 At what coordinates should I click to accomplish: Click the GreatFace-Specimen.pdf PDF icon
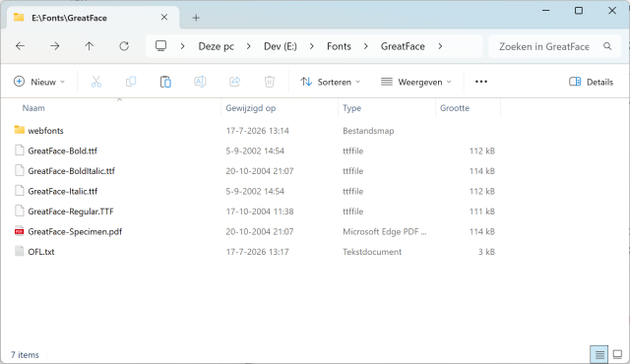19,231
